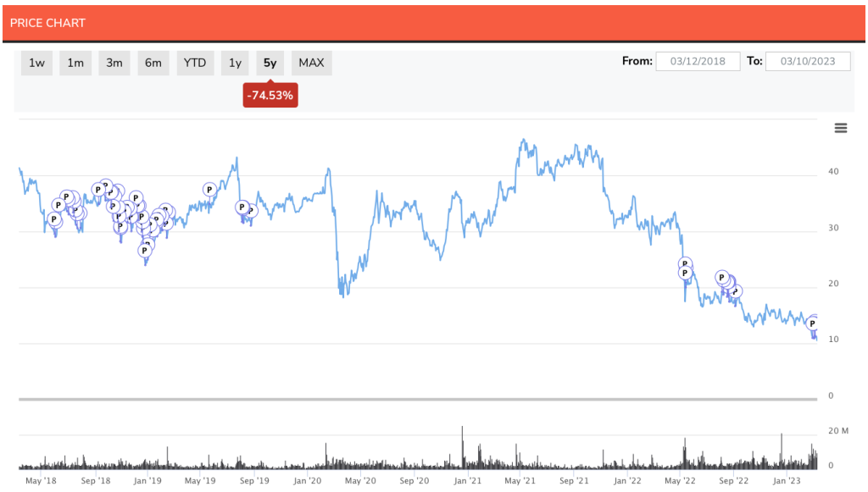Click the leftmost P marker near May '18

click(53, 219)
